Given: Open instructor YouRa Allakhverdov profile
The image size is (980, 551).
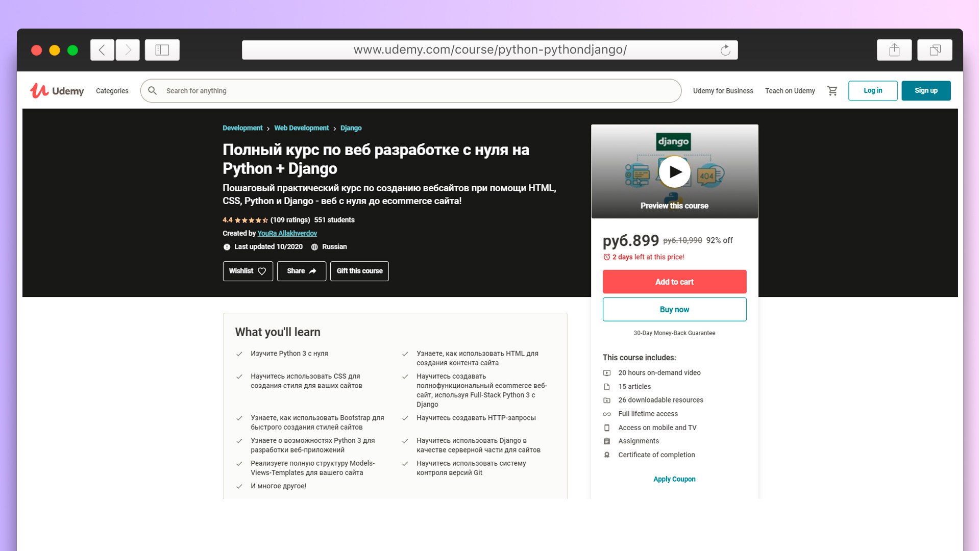Looking at the screenshot, I should pos(287,233).
